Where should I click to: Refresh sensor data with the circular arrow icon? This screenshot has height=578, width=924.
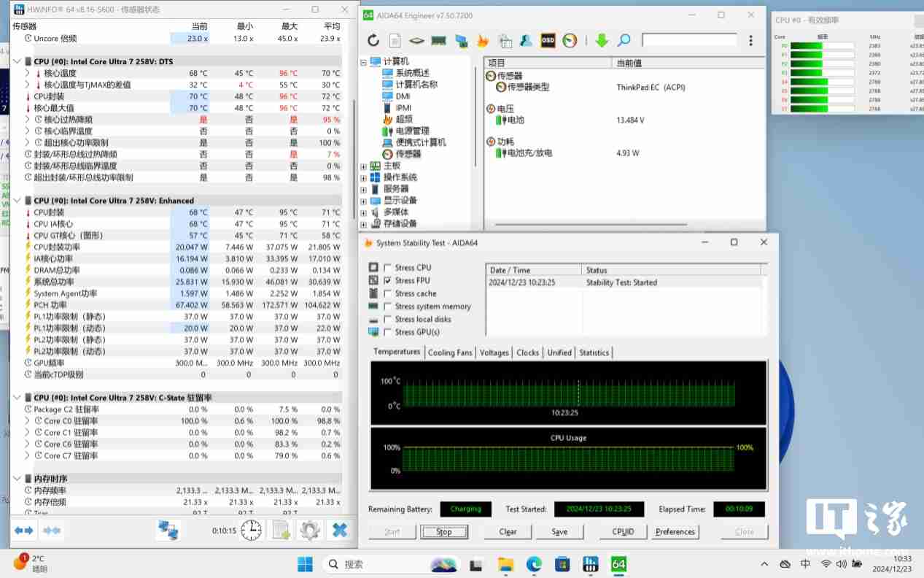coord(373,40)
